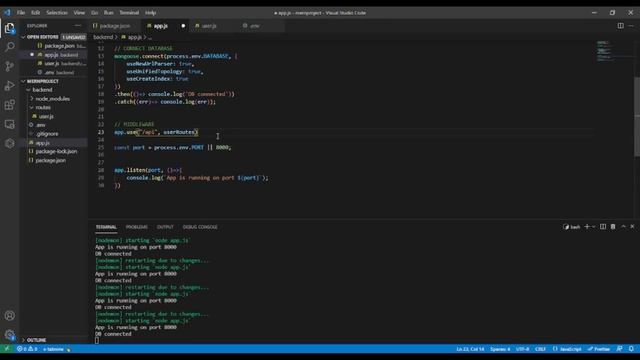Select the Terminal panel tab
The image size is (640, 360).
106,227
